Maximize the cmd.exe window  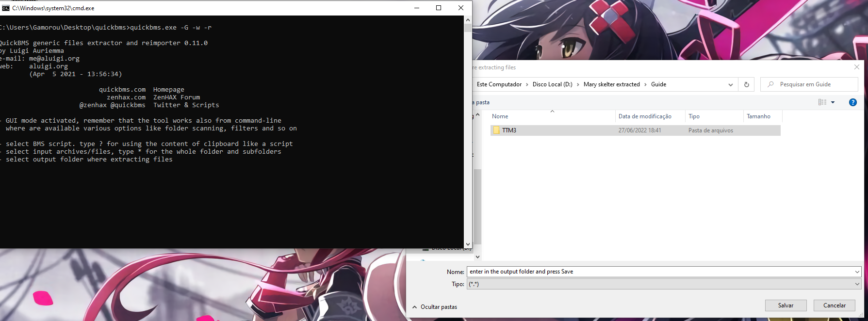439,8
